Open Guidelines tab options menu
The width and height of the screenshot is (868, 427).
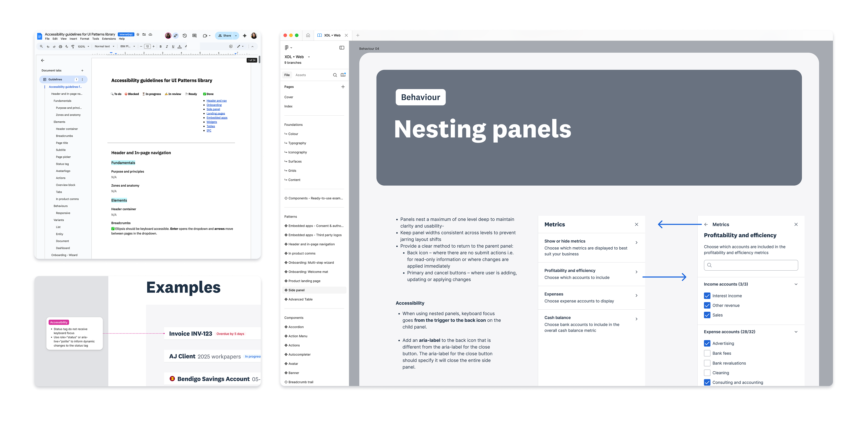point(82,79)
